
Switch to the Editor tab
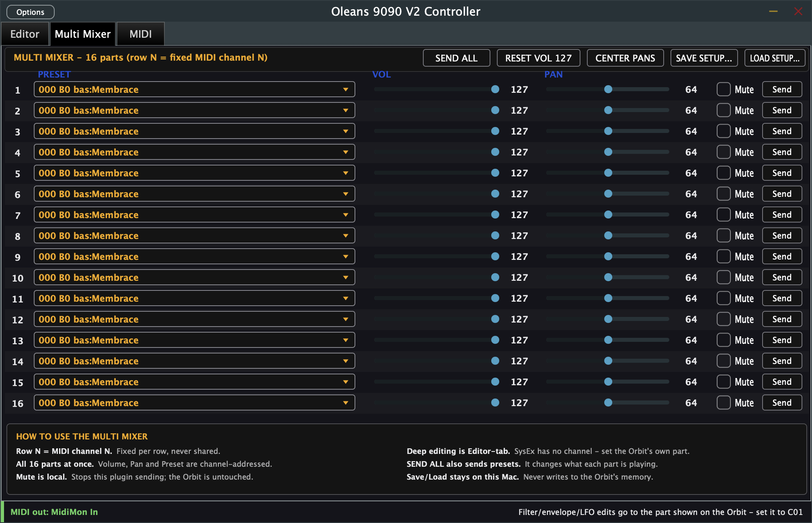[x=25, y=34]
